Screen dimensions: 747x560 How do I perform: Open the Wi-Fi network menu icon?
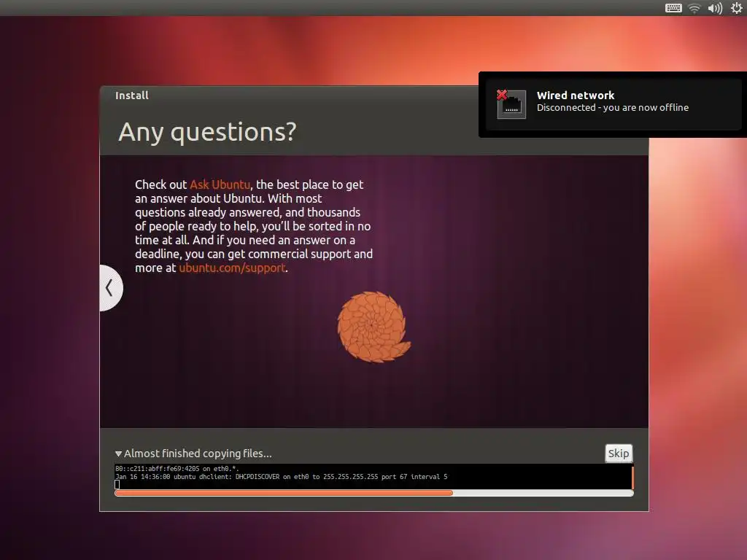coord(694,8)
